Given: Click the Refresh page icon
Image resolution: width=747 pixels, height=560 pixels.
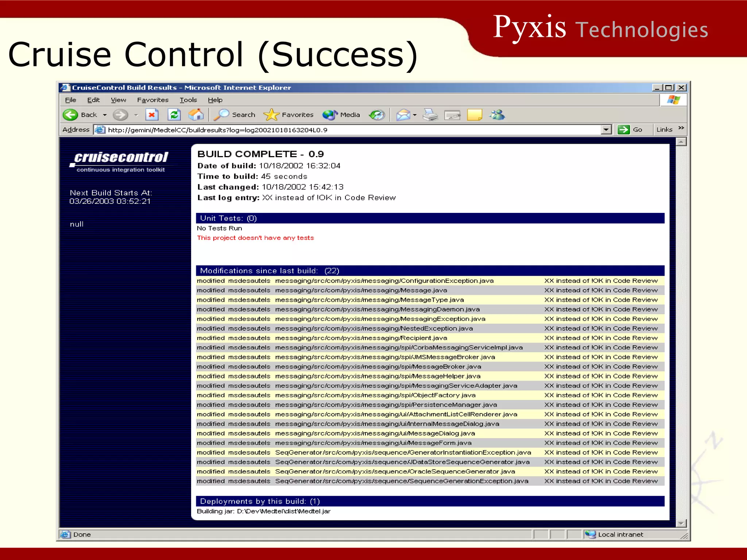Looking at the screenshot, I should coord(174,115).
